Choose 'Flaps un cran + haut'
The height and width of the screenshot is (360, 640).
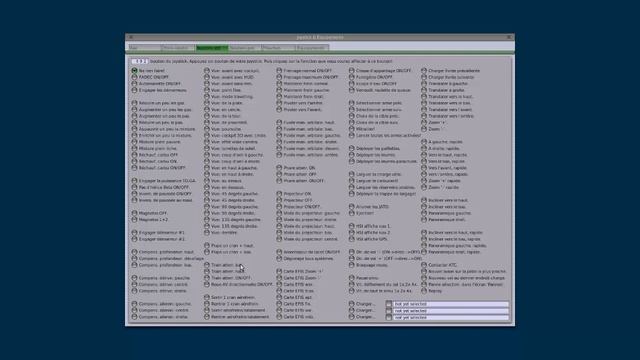(207, 246)
